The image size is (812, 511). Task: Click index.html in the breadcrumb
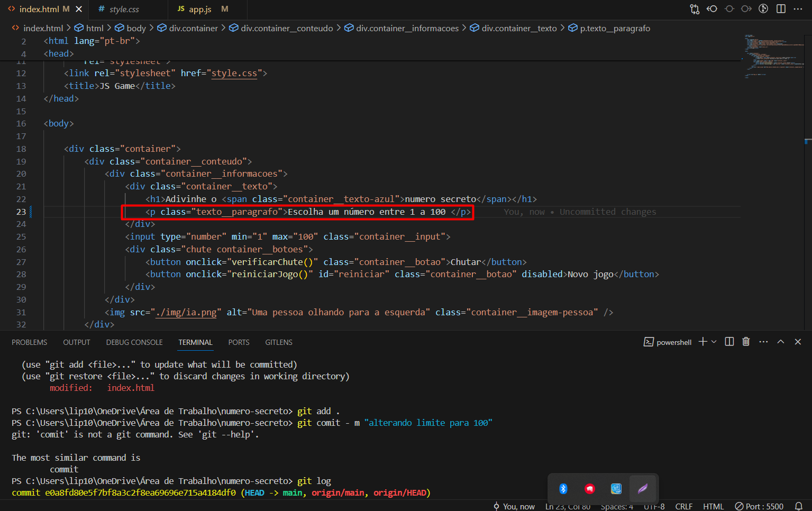coord(38,28)
